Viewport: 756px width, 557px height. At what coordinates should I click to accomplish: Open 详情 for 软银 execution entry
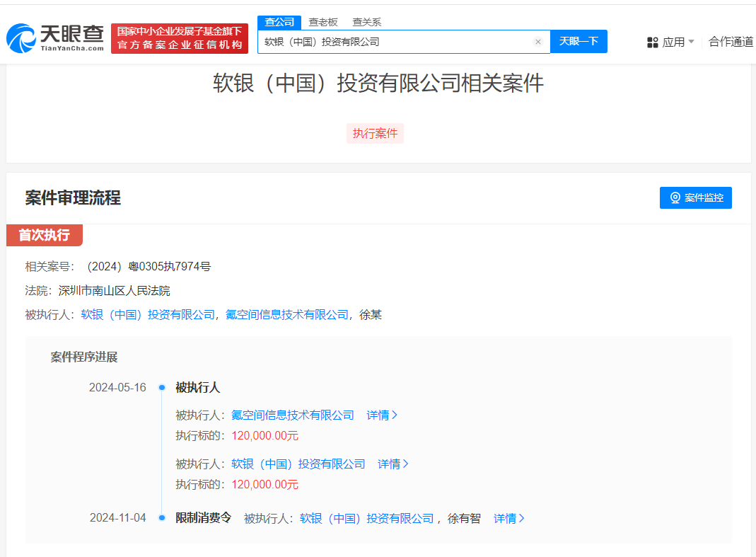[x=393, y=464]
